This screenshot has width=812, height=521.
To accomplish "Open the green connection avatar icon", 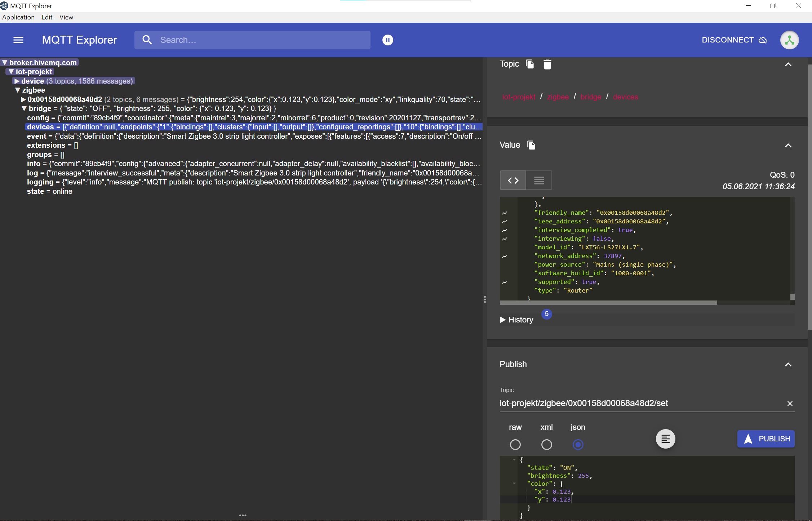I will (789, 40).
